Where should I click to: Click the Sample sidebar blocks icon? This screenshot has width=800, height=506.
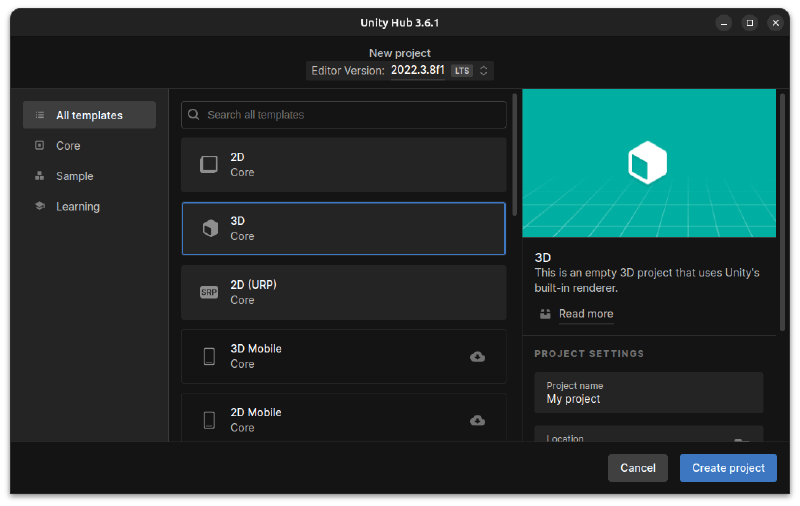pyautogui.click(x=39, y=176)
